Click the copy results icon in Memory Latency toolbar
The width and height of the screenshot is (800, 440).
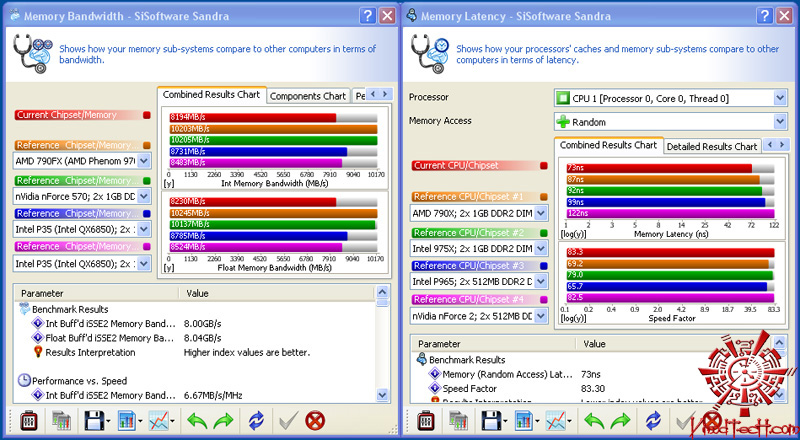[458, 421]
